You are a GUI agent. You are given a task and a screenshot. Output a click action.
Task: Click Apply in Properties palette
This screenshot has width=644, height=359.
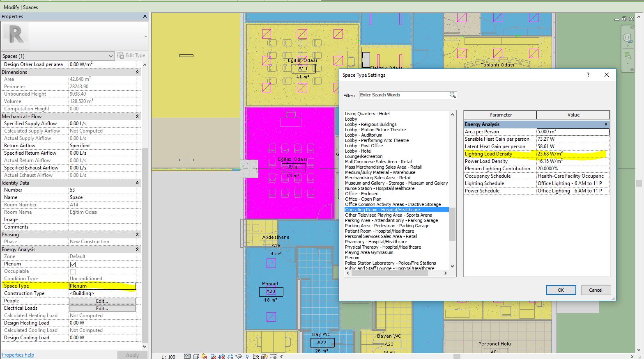tap(132, 355)
